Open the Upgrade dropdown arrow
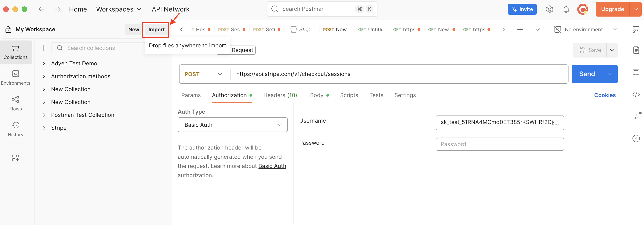 coord(635,9)
